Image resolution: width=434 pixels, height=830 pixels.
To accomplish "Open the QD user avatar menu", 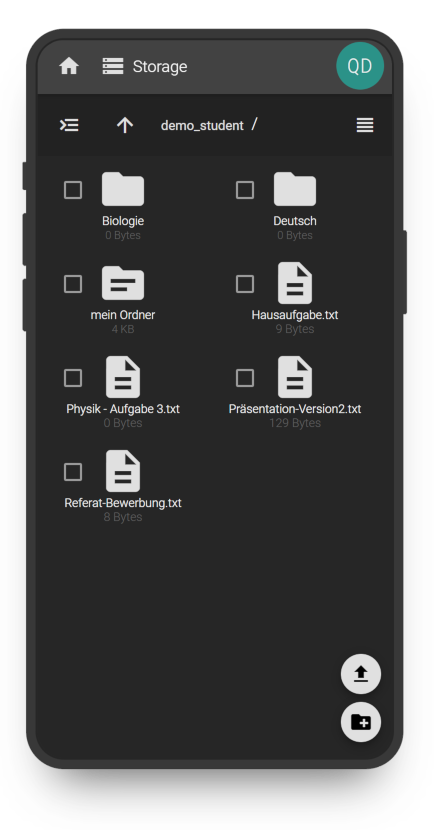I will tap(360, 66).
